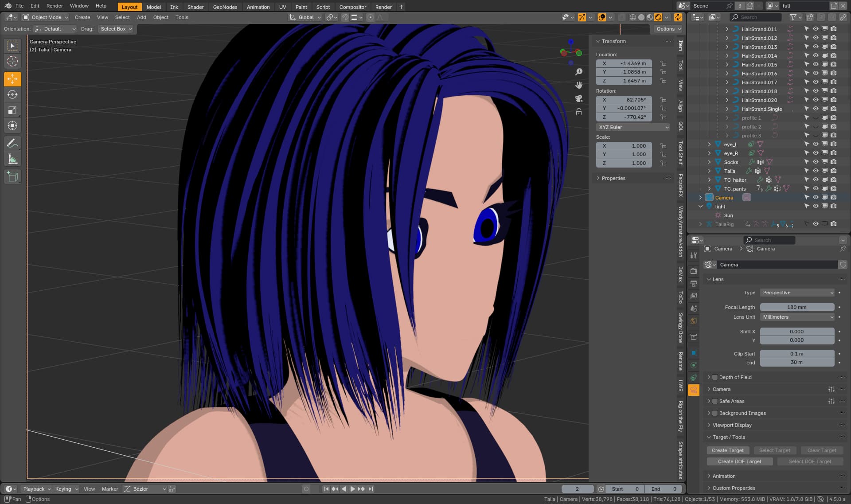
Task: Open the Playback popover in the timeline
Action: [37, 489]
